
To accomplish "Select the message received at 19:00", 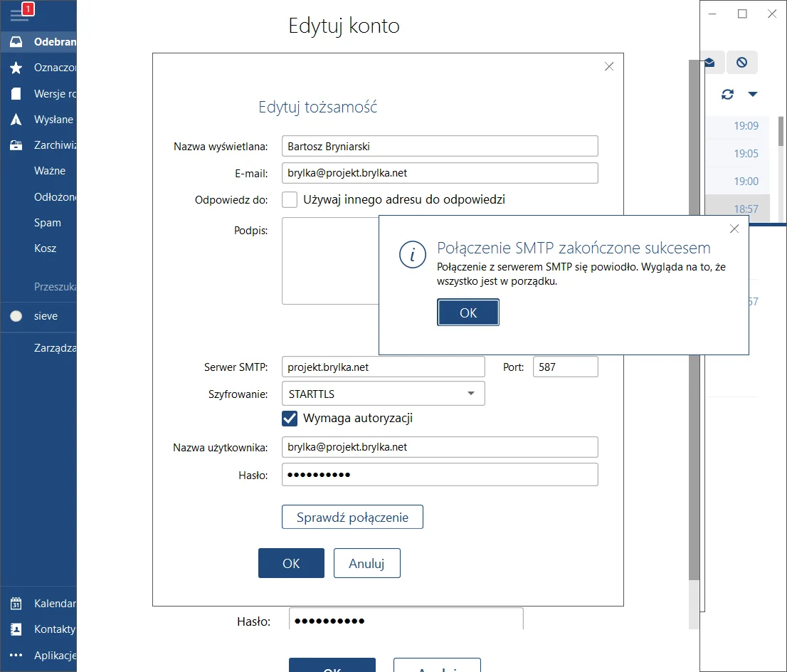I will point(738,181).
